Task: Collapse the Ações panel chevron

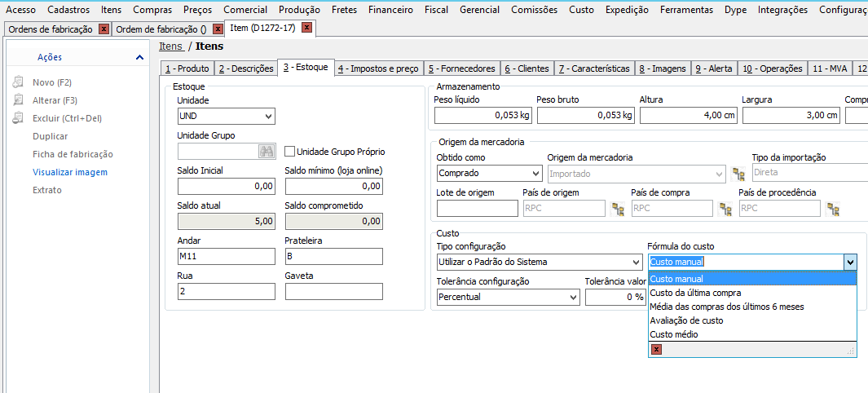Action: coord(139,57)
